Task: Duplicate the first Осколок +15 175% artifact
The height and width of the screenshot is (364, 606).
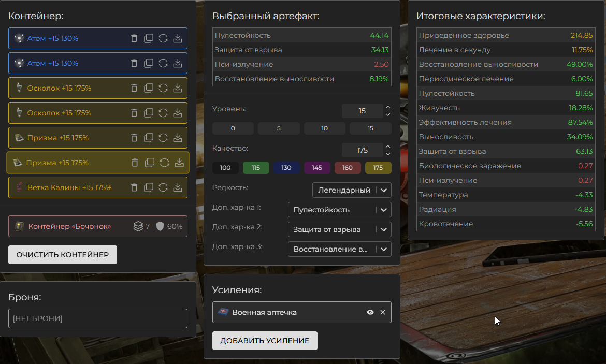Action: (x=149, y=88)
